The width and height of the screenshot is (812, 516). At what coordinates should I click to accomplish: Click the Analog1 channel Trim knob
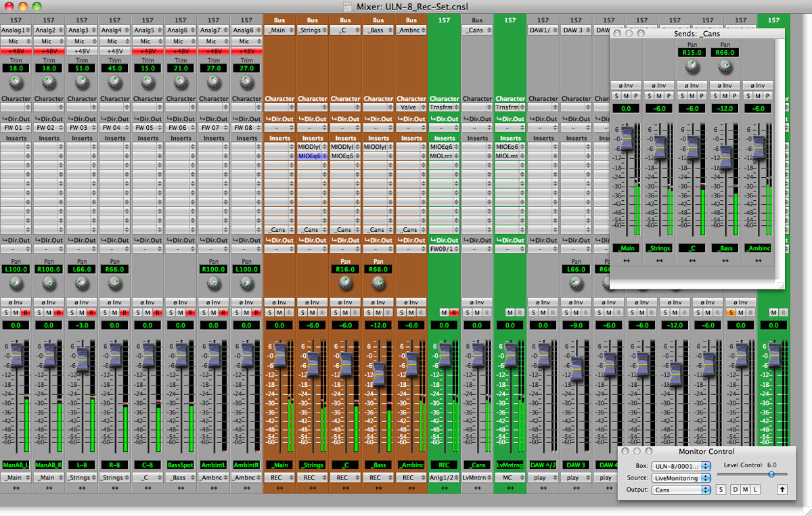tap(16, 82)
